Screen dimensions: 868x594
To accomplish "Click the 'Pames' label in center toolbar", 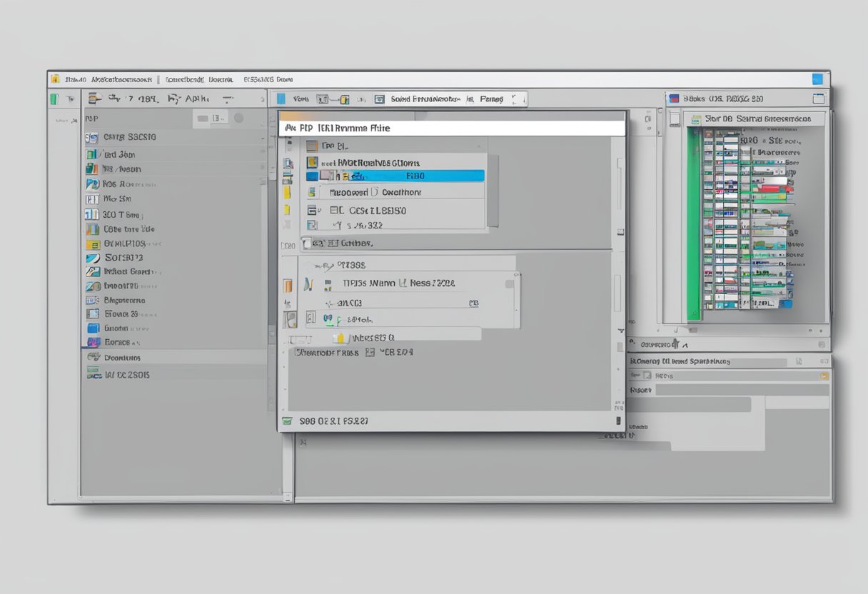I will click(x=492, y=99).
